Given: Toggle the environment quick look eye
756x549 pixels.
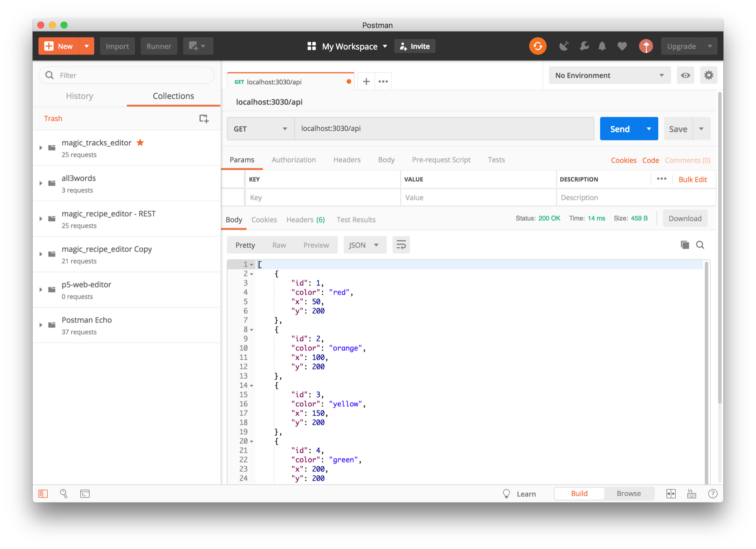Looking at the screenshot, I should [685, 75].
